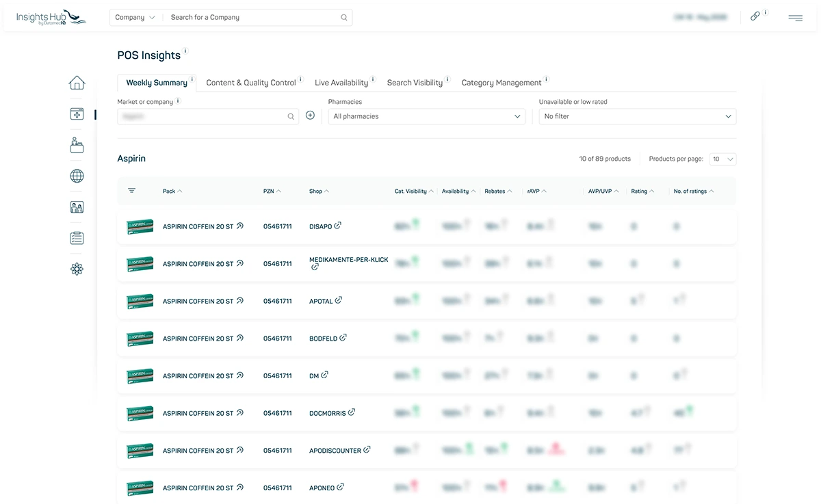Click the magnifier in company search
821x504 pixels.
pos(344,18)
